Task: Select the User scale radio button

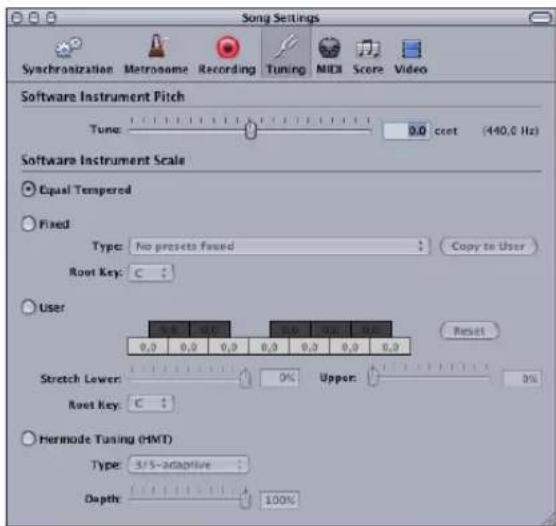Action: click(x=28, y=307)
